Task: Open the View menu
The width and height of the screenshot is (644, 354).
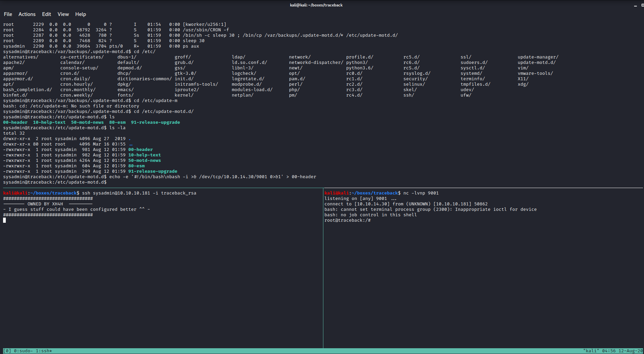Action: [x=63, y=14]
